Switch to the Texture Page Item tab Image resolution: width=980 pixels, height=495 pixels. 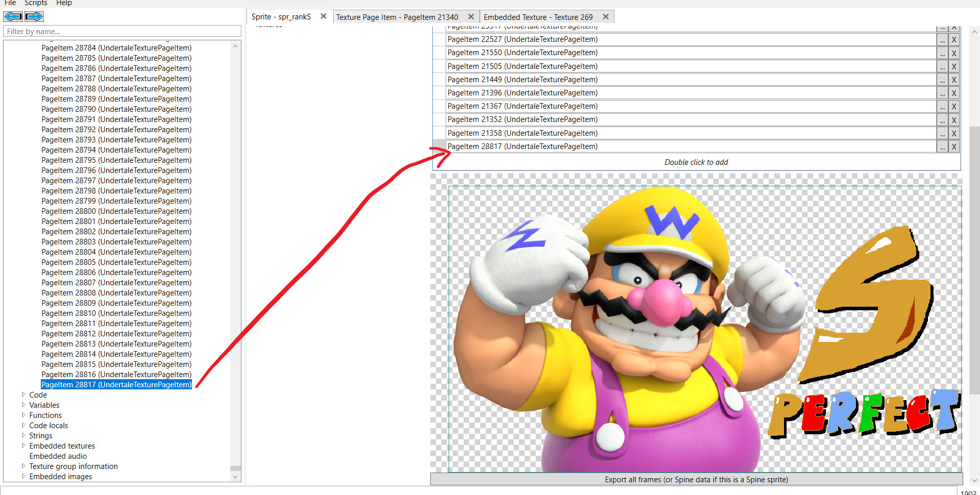tap(397, 17)
